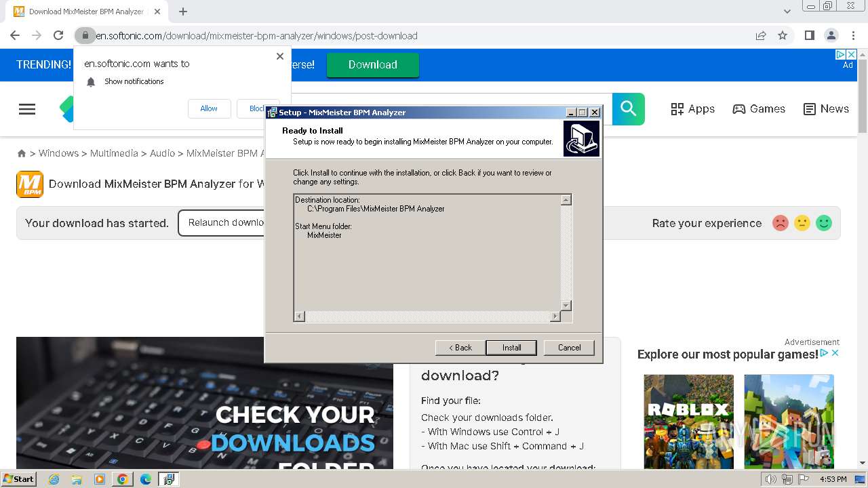Click Install in the setup wizard
The height and width of the screenshot is (488, 868).
click(x=511, y=348)
